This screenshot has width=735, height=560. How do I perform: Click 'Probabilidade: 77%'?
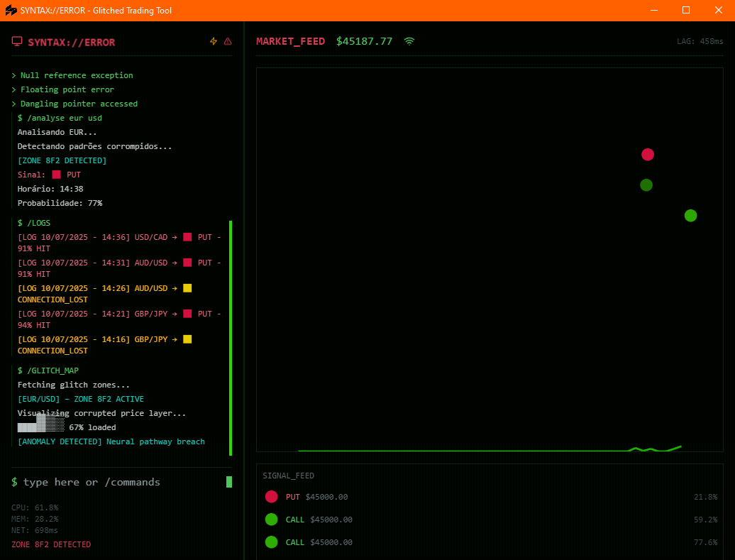(60, 203)
